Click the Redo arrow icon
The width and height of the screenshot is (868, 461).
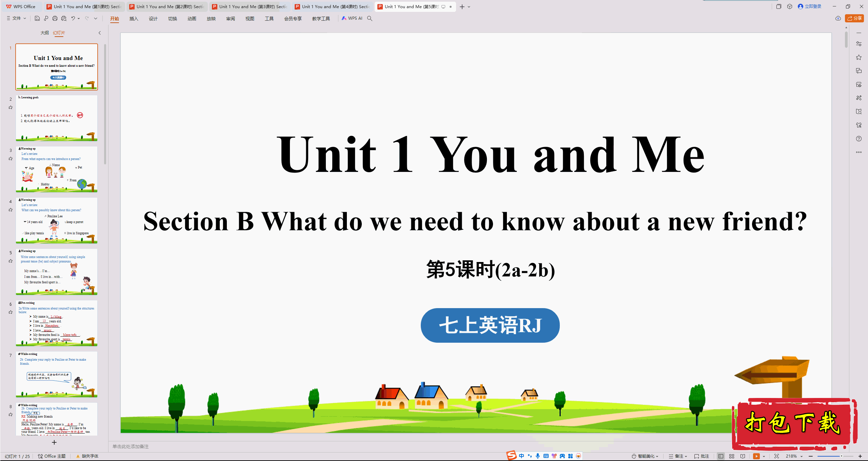click(x=87, y=18)
